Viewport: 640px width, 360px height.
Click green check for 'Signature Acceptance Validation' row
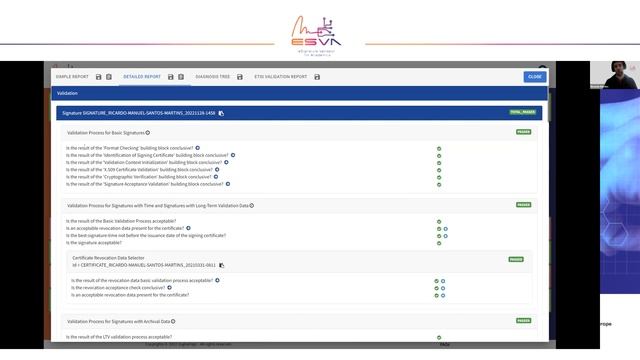(x=439, y=184)
